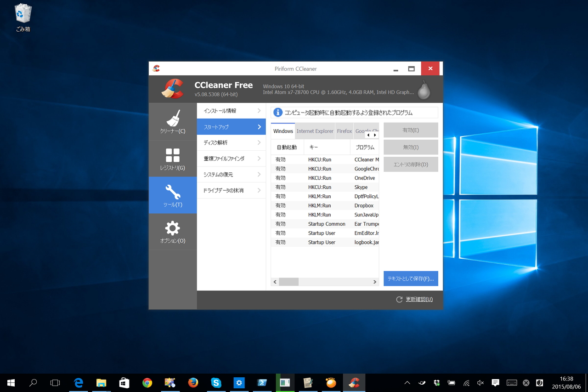Screen dimensions: 588x392
Task: Open ドライブデータの抹消 in the tools menu
Action: tap(232, 190)
